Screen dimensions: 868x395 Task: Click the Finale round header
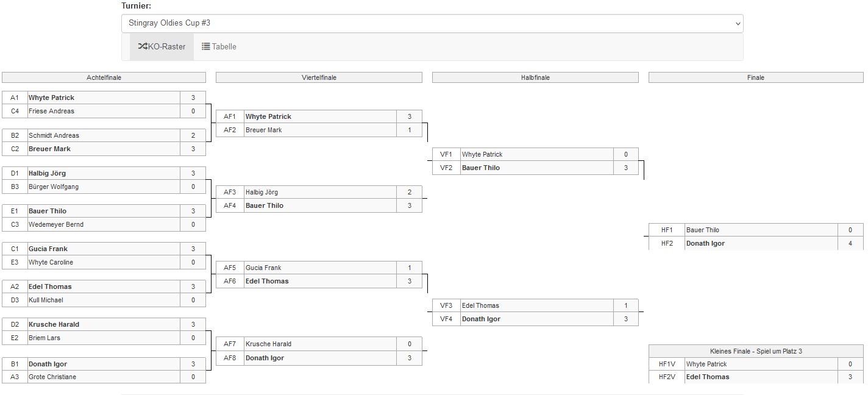(x=755, y=77)
